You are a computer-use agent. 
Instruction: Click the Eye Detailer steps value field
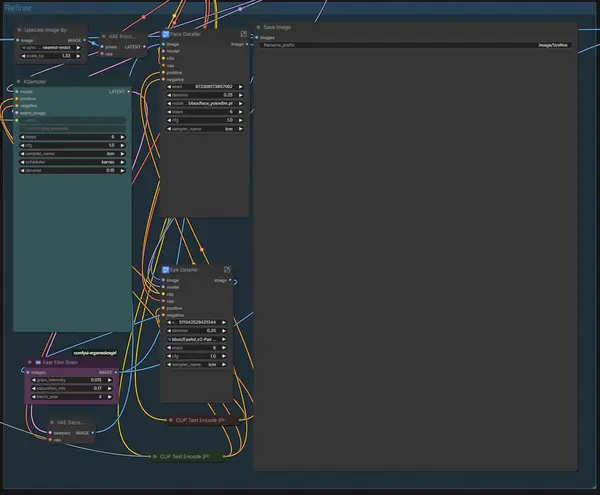click(197, 348)
